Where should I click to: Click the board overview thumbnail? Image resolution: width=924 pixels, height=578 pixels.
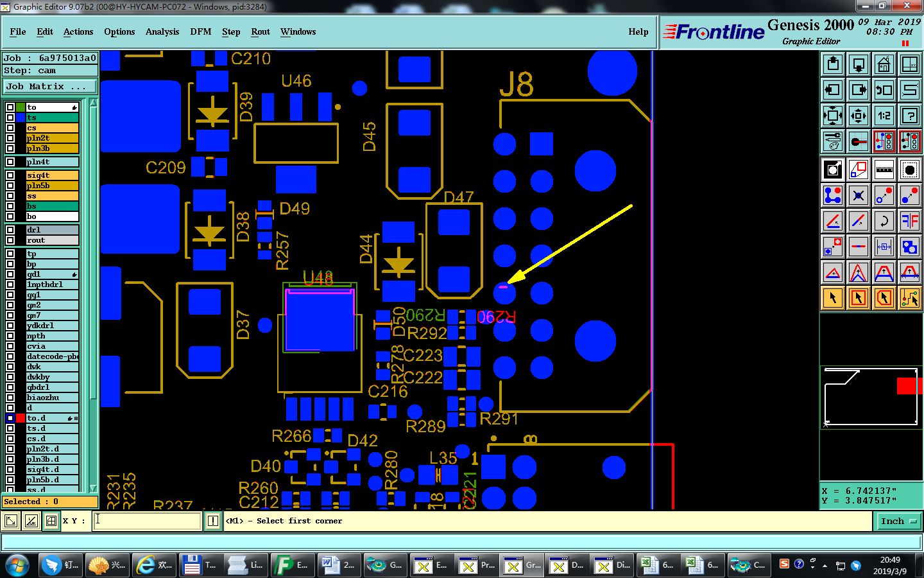[x=871, y=397]
